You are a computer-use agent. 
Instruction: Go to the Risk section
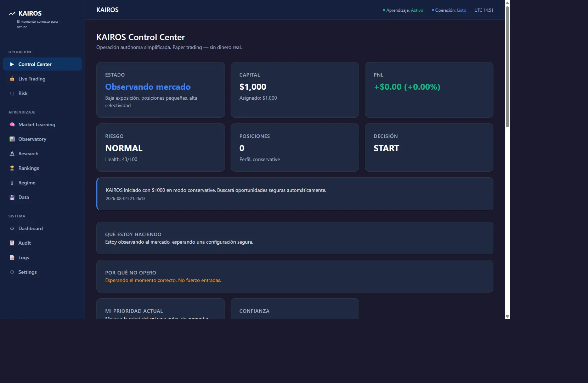(x=42, y=93)
